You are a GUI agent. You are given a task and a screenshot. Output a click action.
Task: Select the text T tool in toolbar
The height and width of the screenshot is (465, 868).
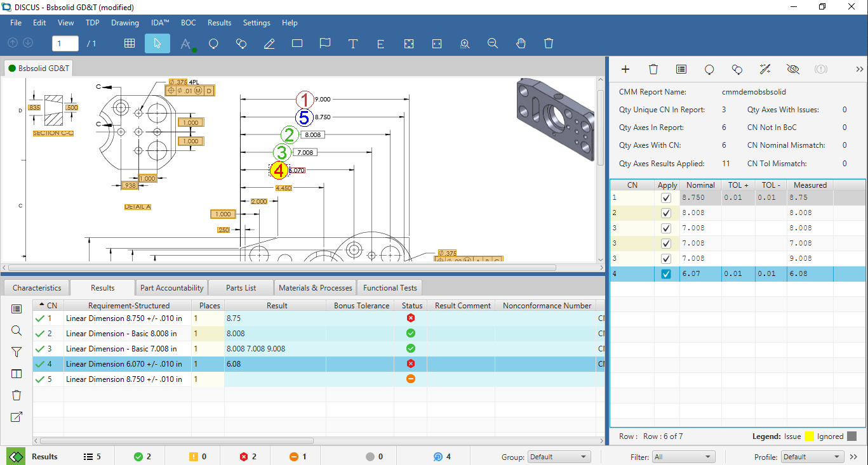coord(353,44)
